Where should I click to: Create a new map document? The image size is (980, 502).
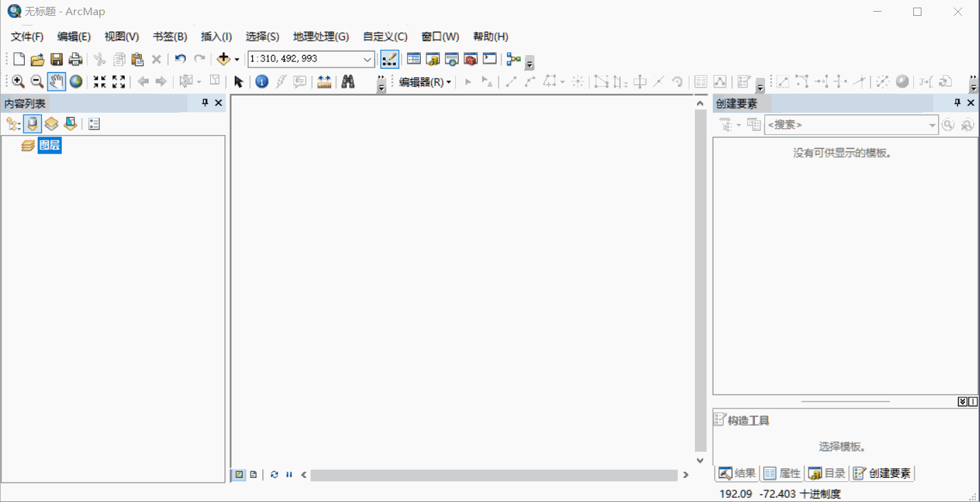pyautogui.click(x=19, y=59)
